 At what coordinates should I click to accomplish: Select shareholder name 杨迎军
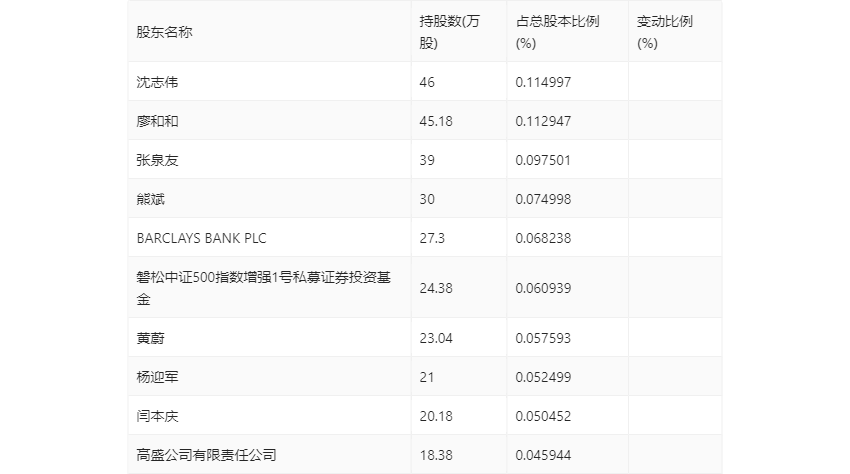[157, 377]
